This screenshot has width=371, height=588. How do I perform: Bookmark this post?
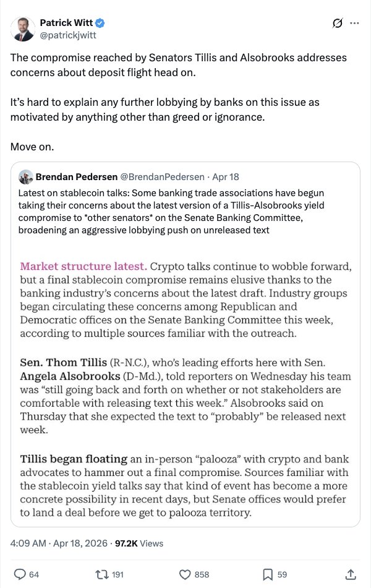point(267,574)
